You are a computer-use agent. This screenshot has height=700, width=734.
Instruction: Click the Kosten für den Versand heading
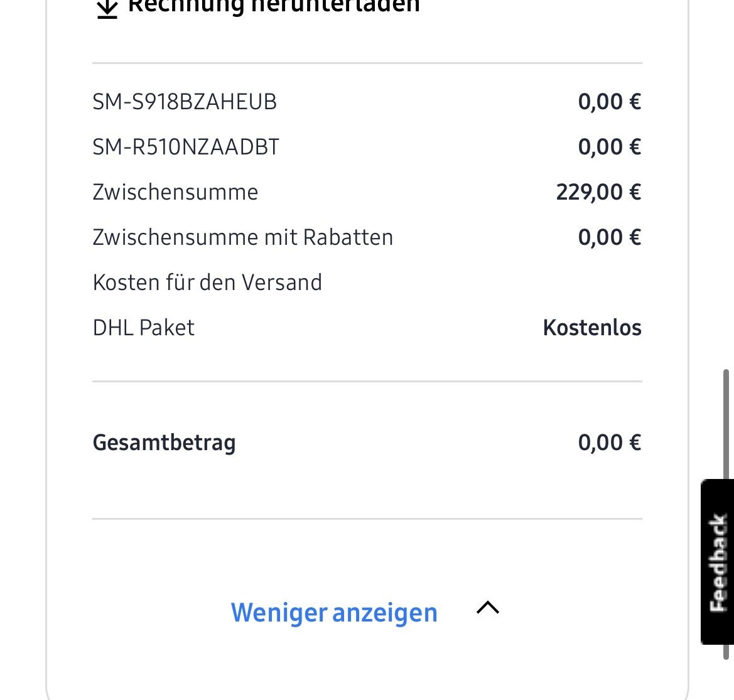[207, 283]
